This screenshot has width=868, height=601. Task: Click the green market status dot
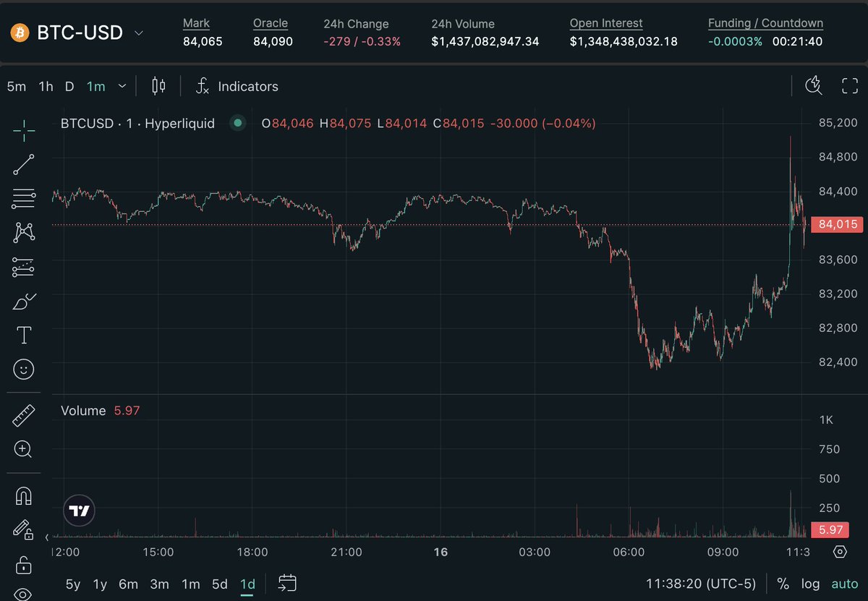tap(237, 123)
